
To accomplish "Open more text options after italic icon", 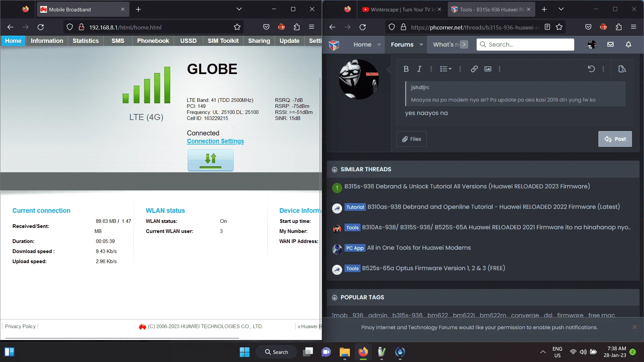I will pos(431,69).
